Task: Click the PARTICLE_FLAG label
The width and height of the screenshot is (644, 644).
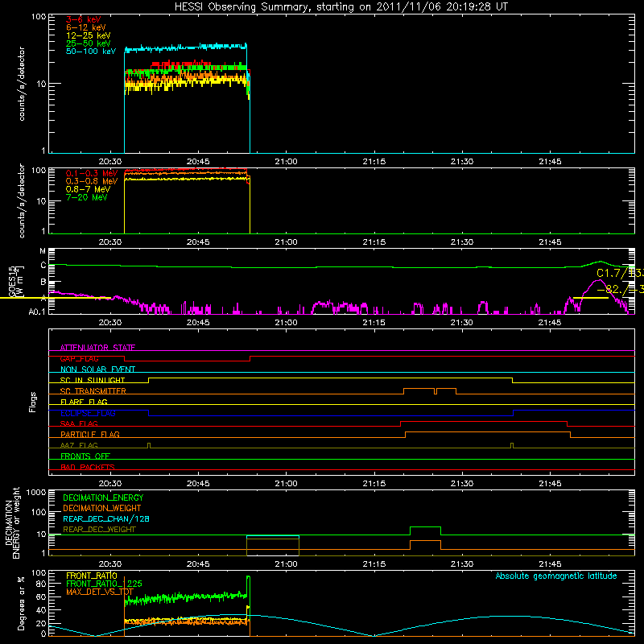Action: 89,434
